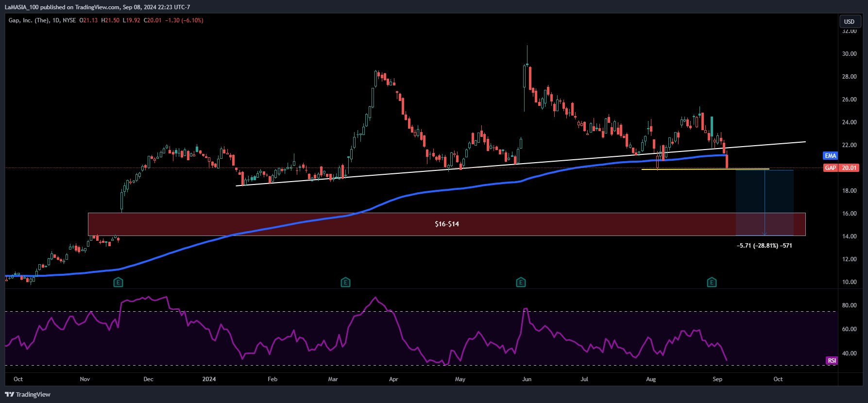Click the 80.00 level on RSI axis
Image resolution: width=868 pixels, height=403 pixels.
point(850,305)
